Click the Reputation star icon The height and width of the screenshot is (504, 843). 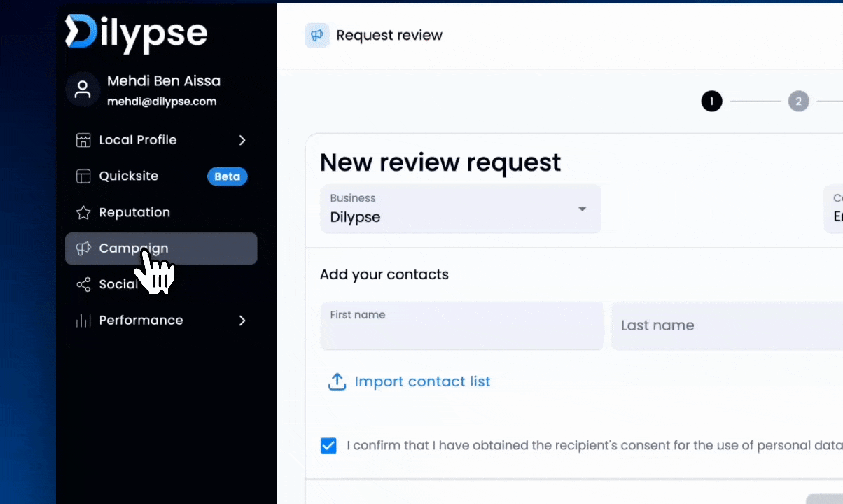point(83,212)
